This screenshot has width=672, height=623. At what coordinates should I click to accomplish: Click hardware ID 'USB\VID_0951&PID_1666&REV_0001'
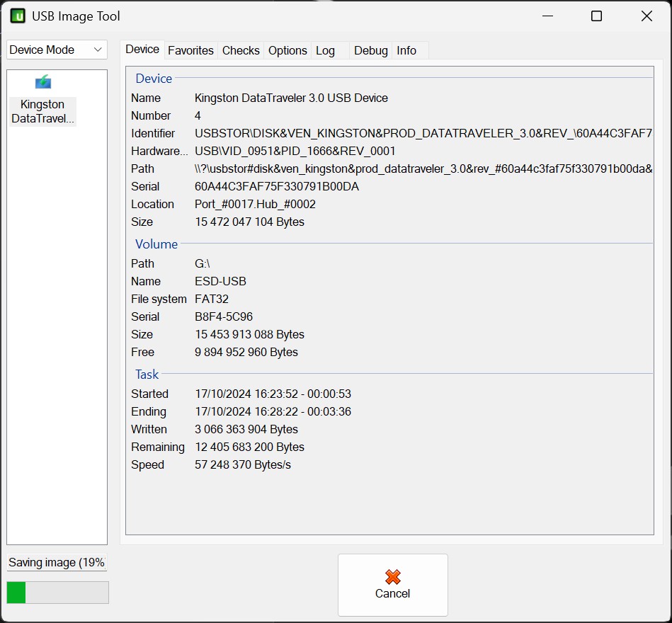295,152
